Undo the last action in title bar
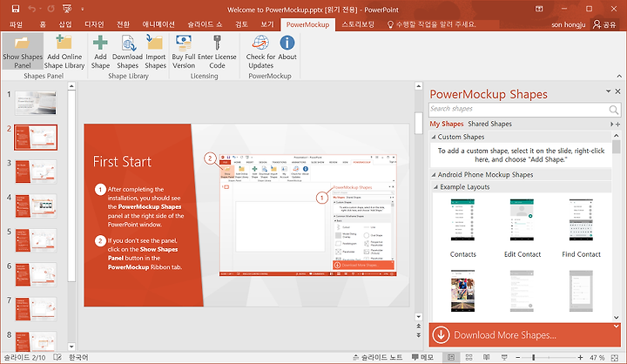 click(32, 9)
